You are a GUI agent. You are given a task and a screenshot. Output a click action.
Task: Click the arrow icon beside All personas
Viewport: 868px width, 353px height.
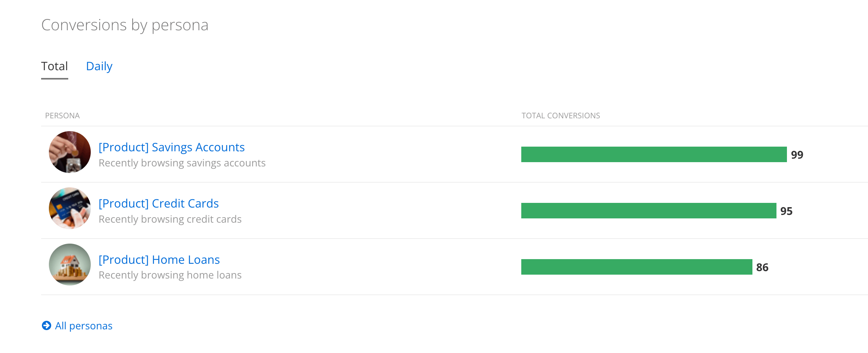tap(47, 325)
